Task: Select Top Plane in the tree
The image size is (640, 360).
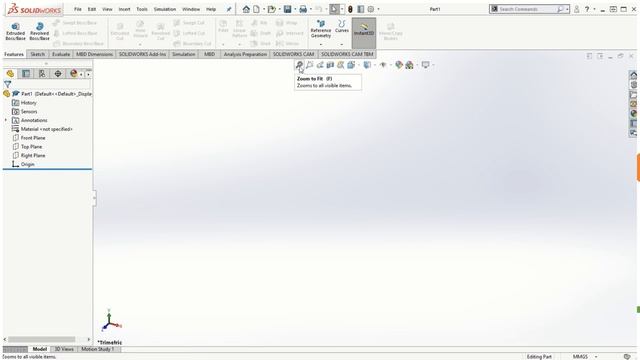Action: coord(31,147)
